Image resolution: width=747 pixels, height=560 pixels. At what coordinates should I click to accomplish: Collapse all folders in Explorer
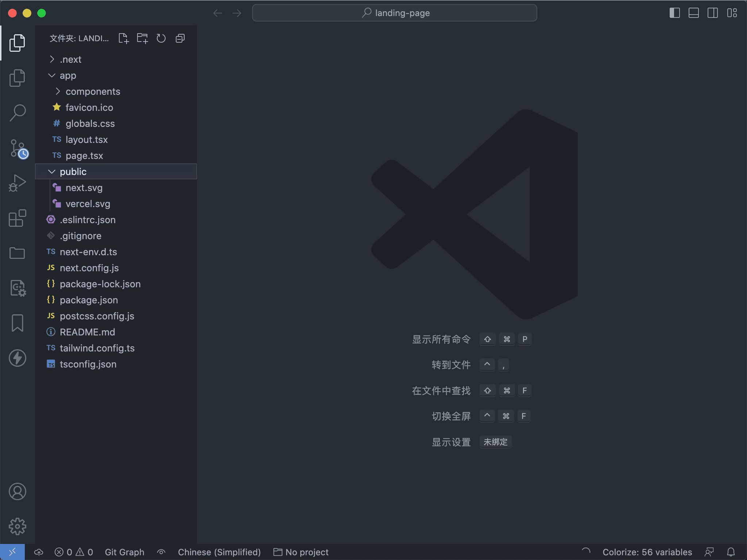click(x=180, y=38)
